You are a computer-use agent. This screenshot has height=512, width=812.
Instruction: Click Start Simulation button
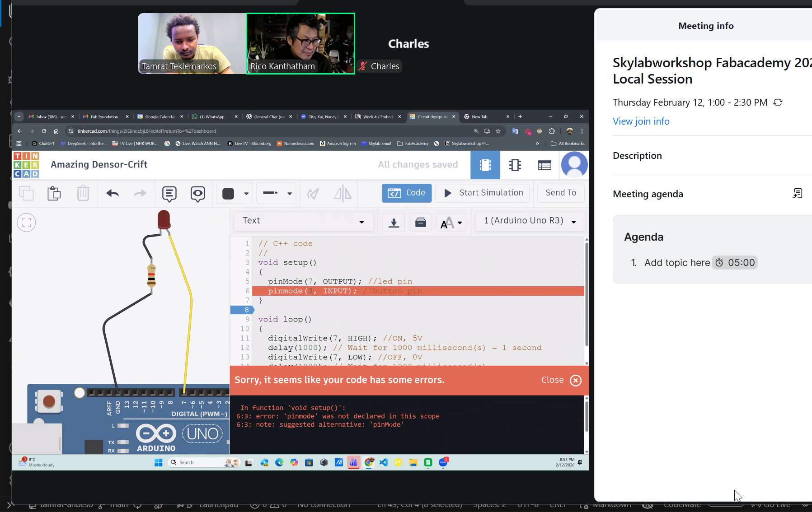click(483, 193)
